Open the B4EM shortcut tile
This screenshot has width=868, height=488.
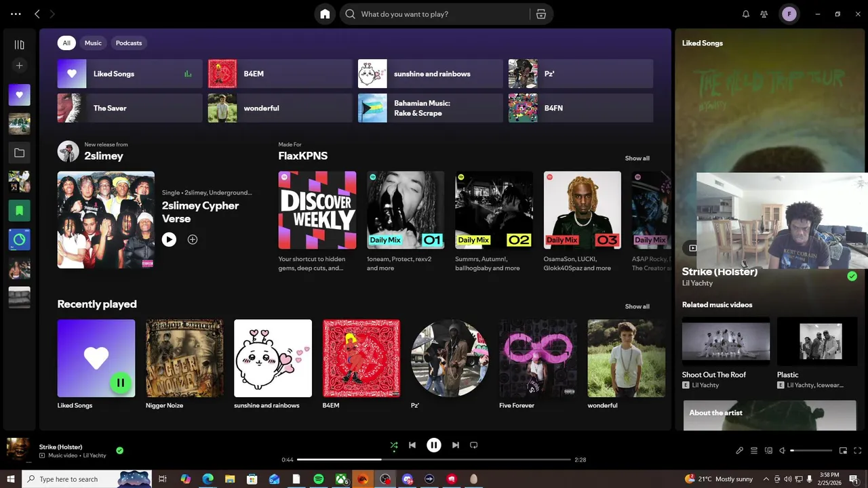coord(280,74)
